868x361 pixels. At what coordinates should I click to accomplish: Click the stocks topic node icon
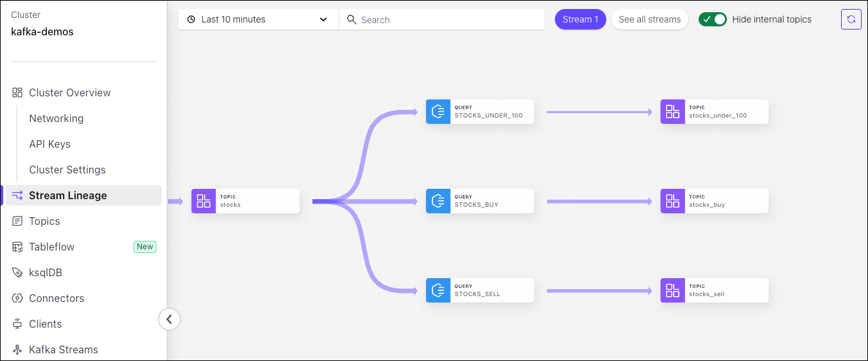(x=203, y=201)
